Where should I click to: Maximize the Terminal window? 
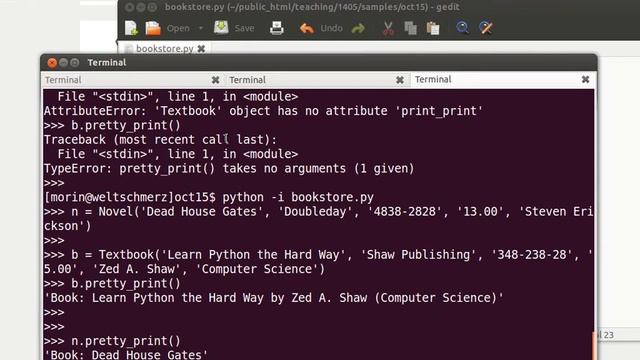(x=74, y=63)
